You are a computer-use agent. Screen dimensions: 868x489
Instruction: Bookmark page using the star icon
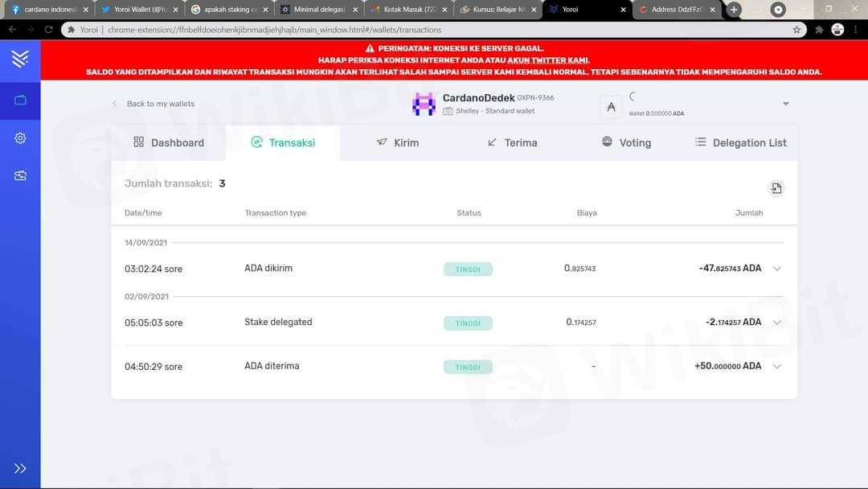click(796, 30)
